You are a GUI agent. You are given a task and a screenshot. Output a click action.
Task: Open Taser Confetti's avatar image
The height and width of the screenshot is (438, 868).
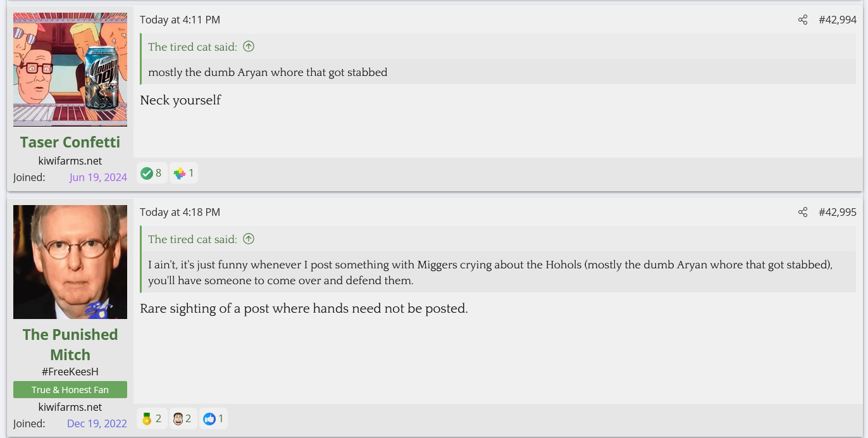pos(70,70)
